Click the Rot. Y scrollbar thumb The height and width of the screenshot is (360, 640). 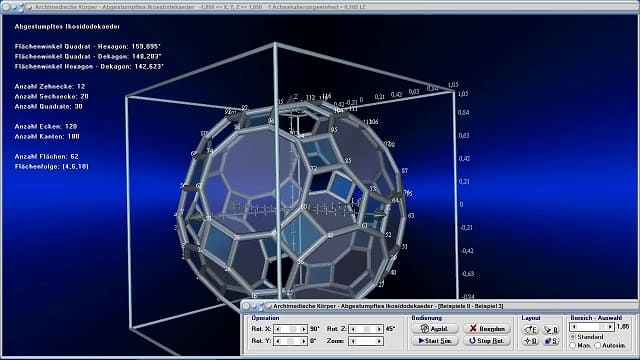[x=290, y=341]
